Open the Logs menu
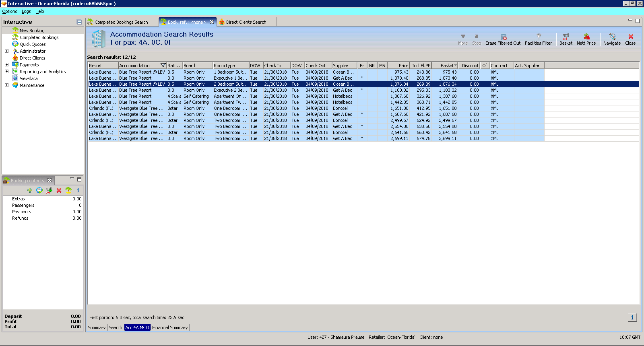 26,11
